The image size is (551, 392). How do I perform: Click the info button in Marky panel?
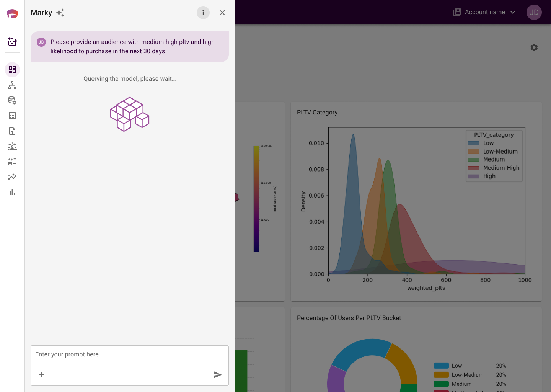[x=203, y=13]
